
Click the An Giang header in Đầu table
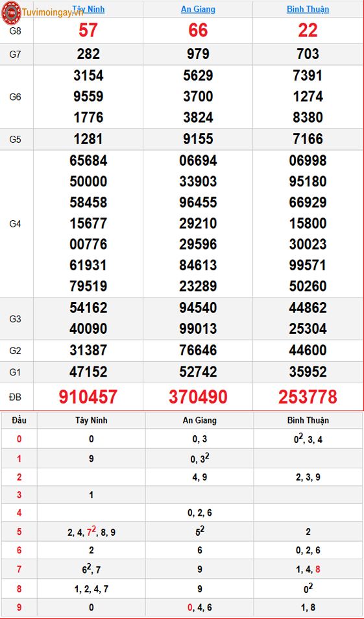coord(200,420)
